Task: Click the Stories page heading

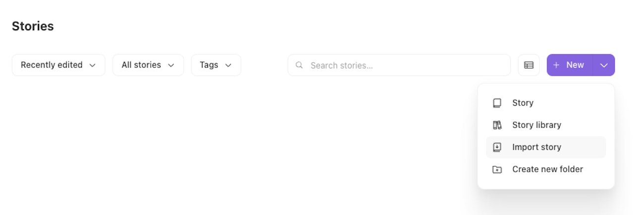Action: point(33,26)
